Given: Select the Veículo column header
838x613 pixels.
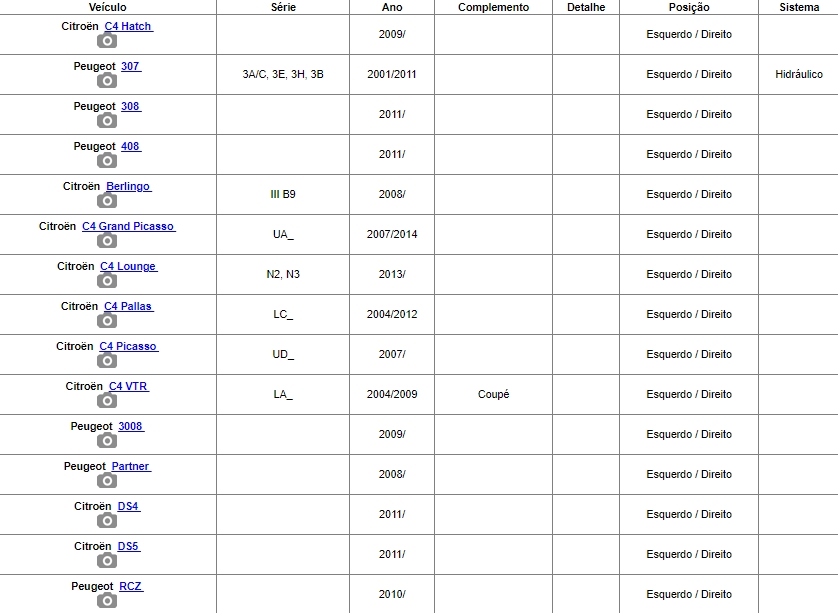Looking at the screenshot, I should pos(107,7).
